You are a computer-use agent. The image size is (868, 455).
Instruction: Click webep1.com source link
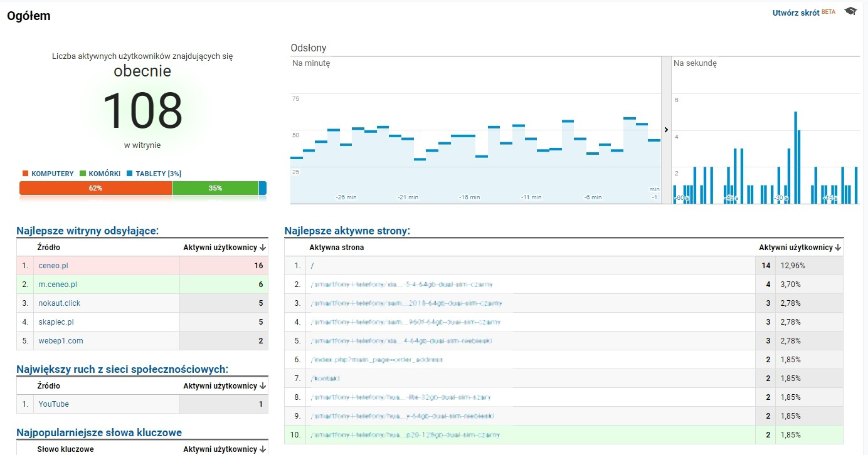tap(60, 341)
